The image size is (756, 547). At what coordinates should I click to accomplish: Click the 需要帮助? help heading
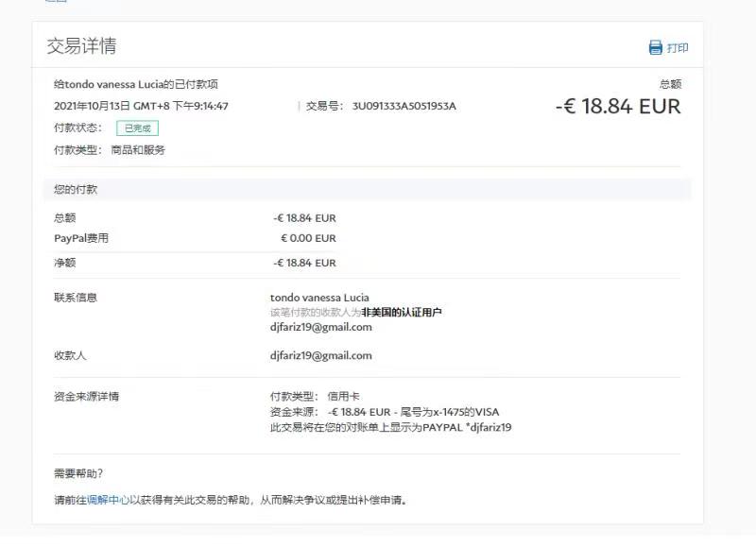78,473
